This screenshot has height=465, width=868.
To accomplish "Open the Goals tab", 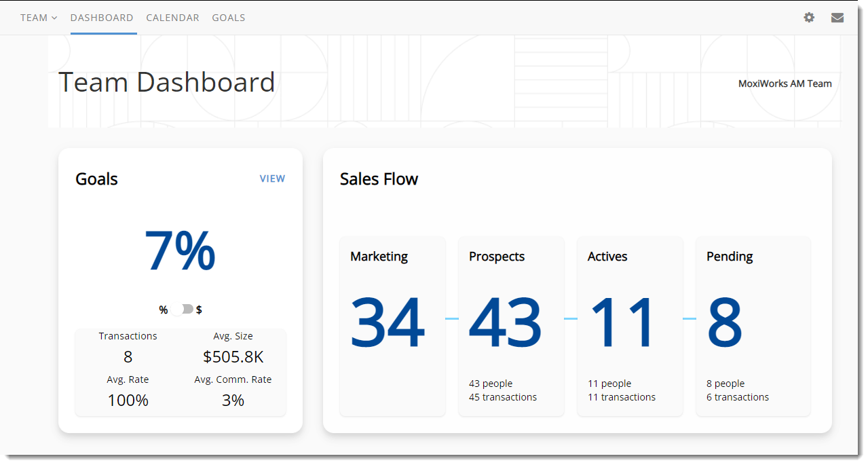I will [x=228, y=18].
